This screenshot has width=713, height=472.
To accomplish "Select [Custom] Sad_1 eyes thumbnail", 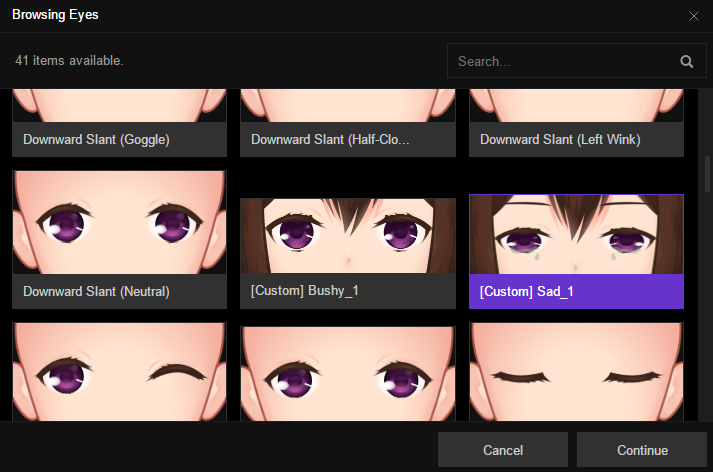I will (576, 234).
